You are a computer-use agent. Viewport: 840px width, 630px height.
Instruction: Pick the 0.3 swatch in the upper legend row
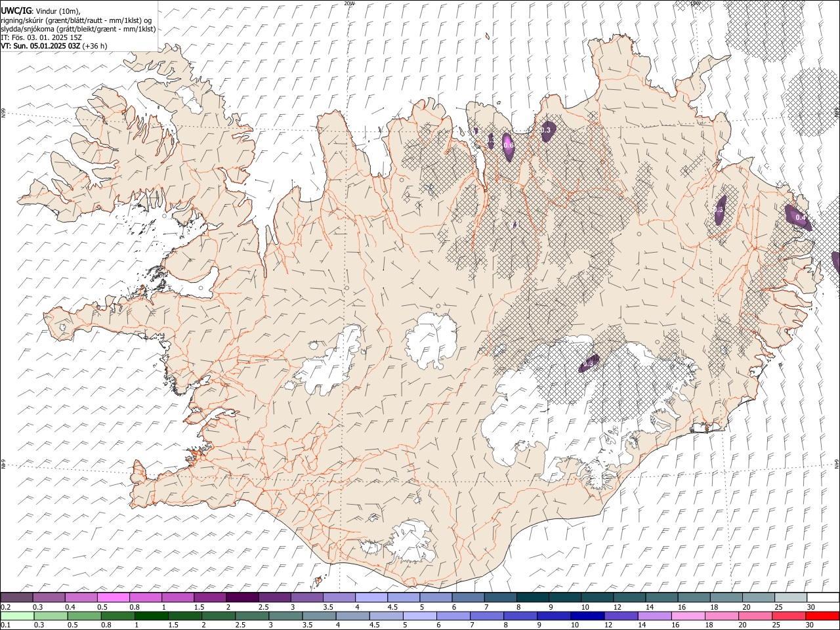tap(49, 597)
